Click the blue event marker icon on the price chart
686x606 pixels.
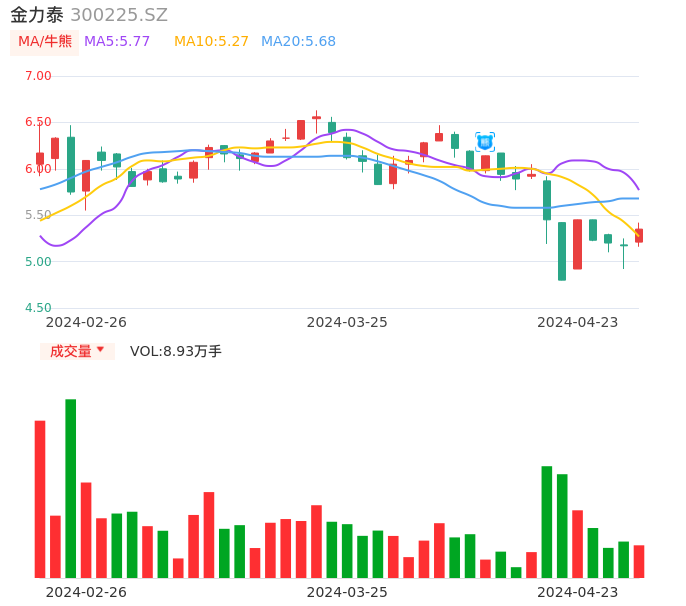(x=485, y=142)
